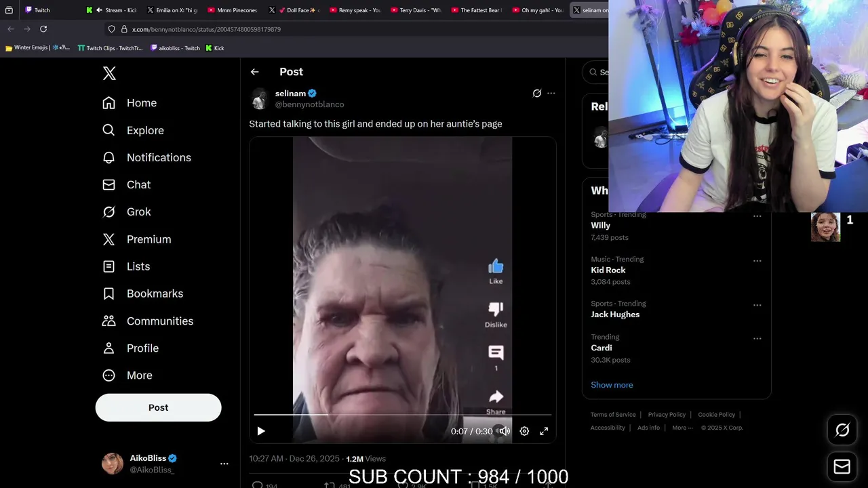The height and width of the screenshot is (488, 868).
Task: Click the Dislike thumbs-down in video
Action: pos(496,310)
